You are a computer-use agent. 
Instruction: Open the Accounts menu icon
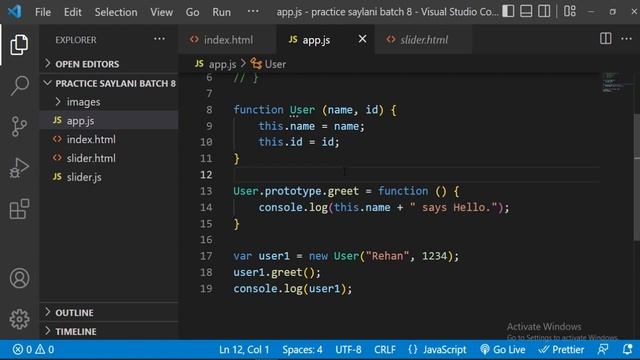(x=19, y=278)
